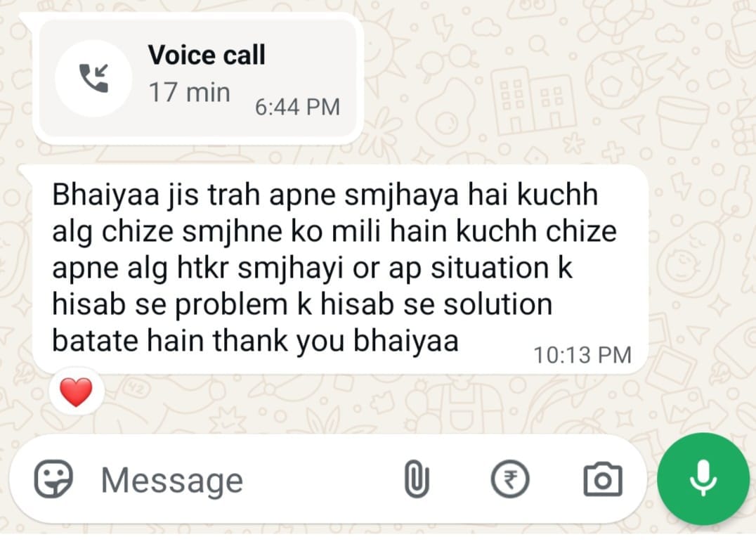Tap the 6:44 PM call timestamp

[x=297, y=107]
